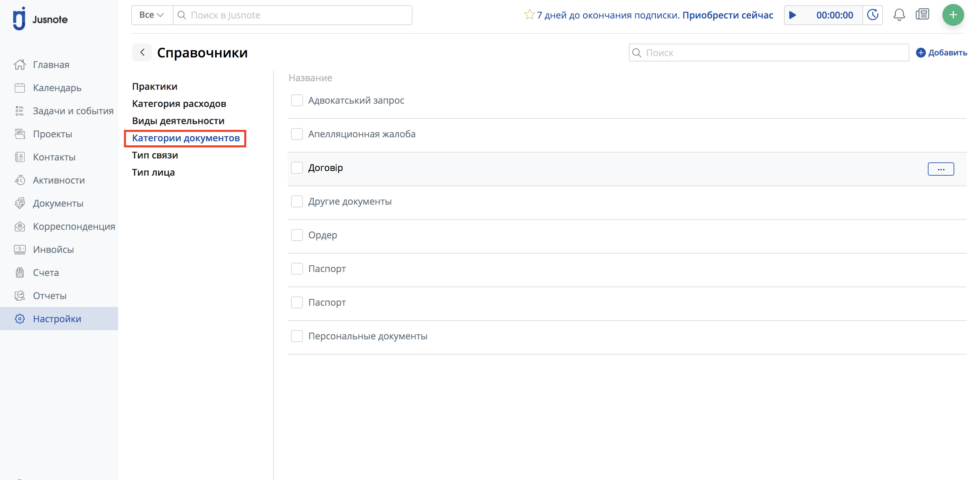Tick the Персональные документы checkbox
This screenshot has height=480, width=980.
coord(297,336)
